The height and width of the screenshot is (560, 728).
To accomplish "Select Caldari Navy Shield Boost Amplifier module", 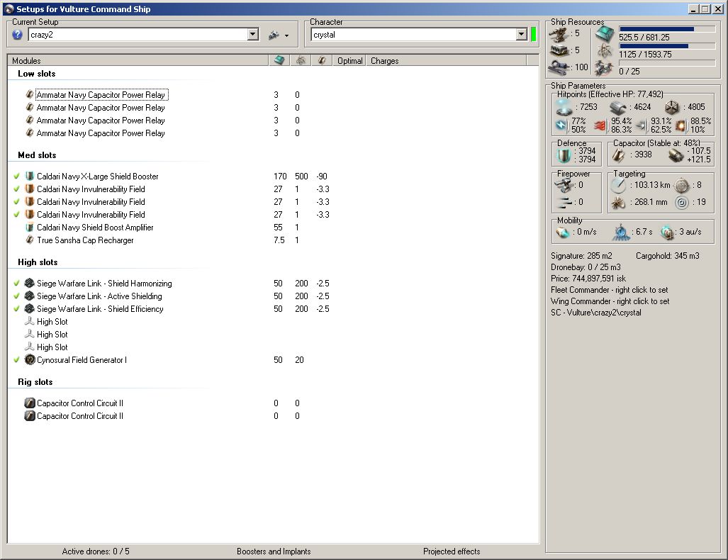I will [95, 228].
